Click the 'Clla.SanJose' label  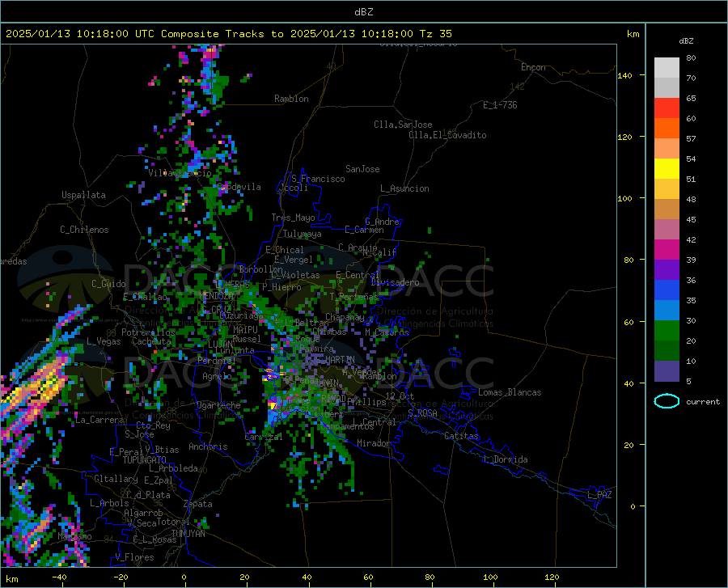pyautogui.click(x=403, y=125)
